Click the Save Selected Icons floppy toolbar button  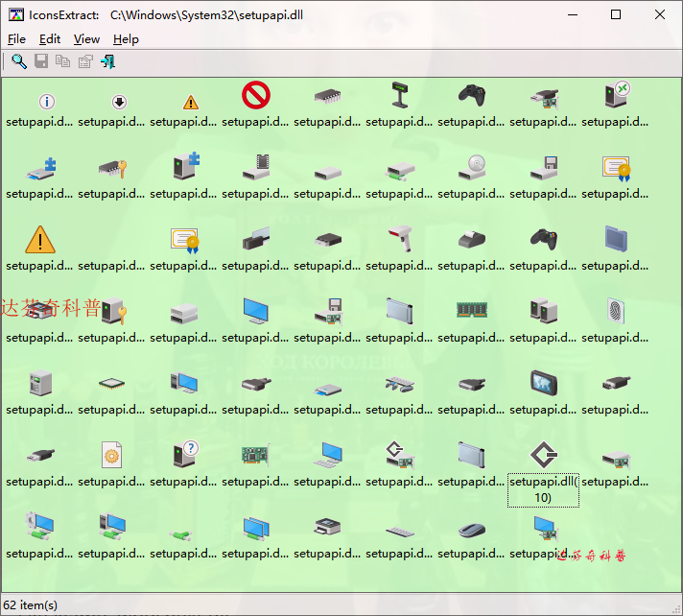tap(41, 61)
